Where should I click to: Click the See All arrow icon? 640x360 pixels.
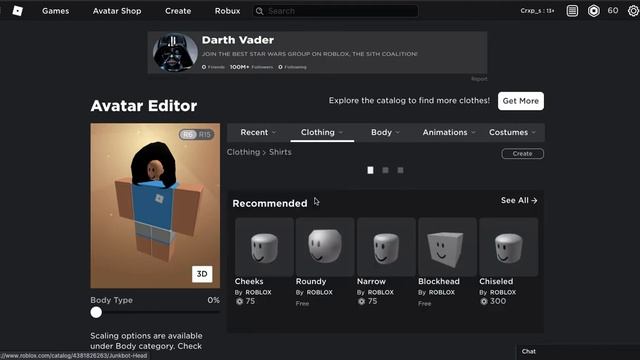pyautogui.click(x=534, y=200)
